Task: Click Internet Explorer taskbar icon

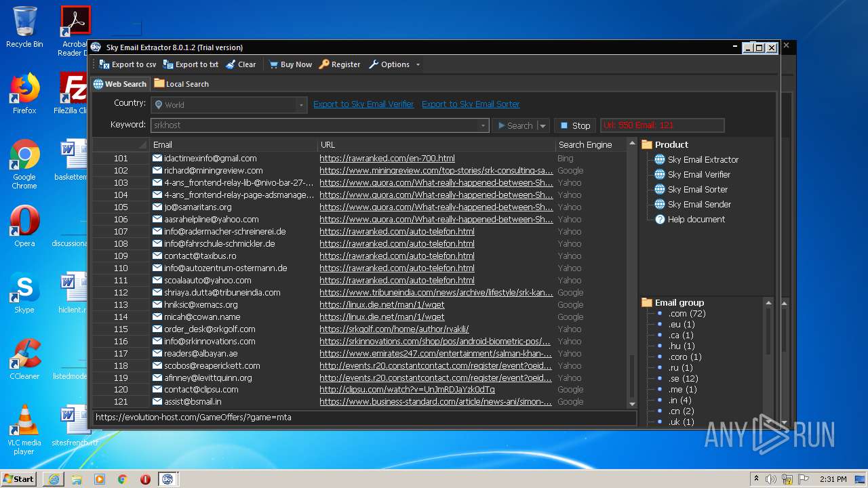Action: (x=54, y=479)
